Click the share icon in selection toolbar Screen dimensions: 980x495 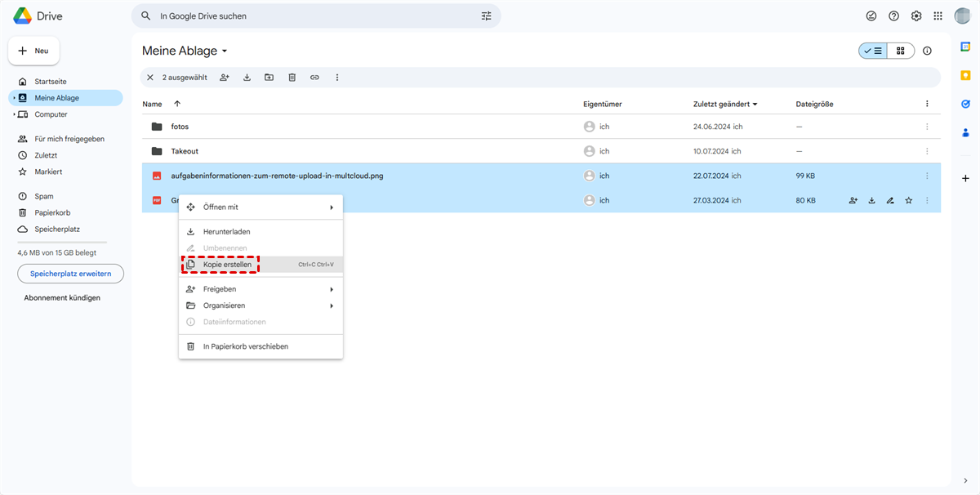pyautogui.click(x=225, y=78)
